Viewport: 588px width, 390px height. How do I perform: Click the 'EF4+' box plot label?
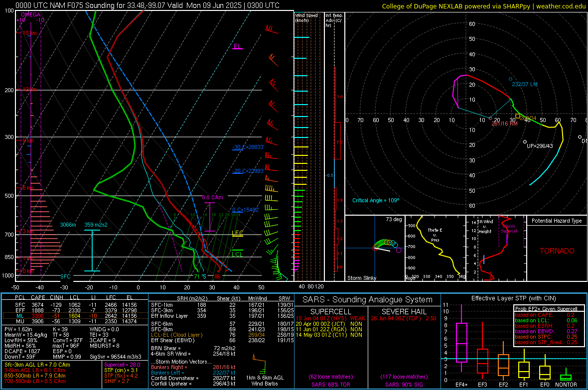pos(461,385)
